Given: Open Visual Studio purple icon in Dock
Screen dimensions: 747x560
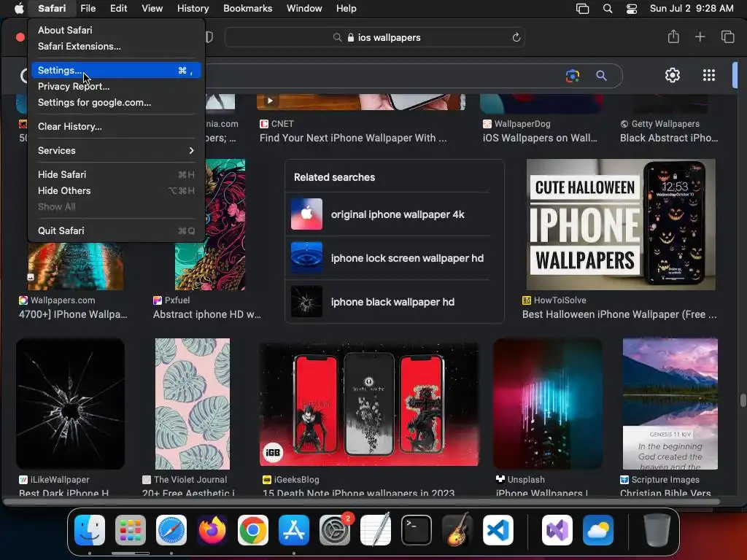Looking at the screenshot, I should (x=557, y=530).
